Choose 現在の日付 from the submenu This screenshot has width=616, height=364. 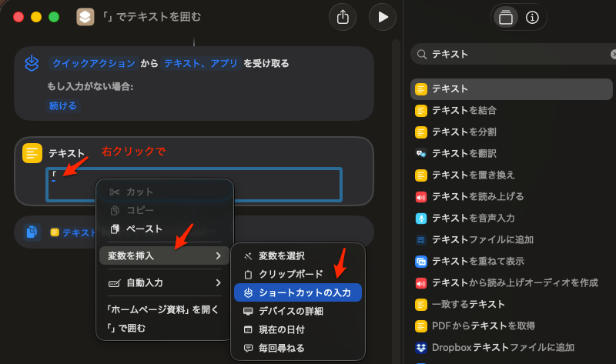(x=298, y=330)
